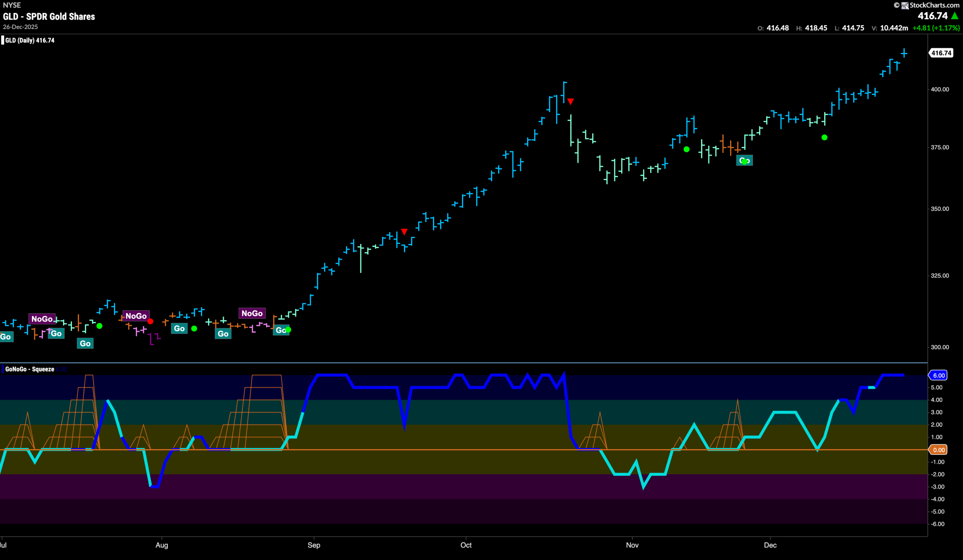Click the Nov label on time axis

pos(632,545)
